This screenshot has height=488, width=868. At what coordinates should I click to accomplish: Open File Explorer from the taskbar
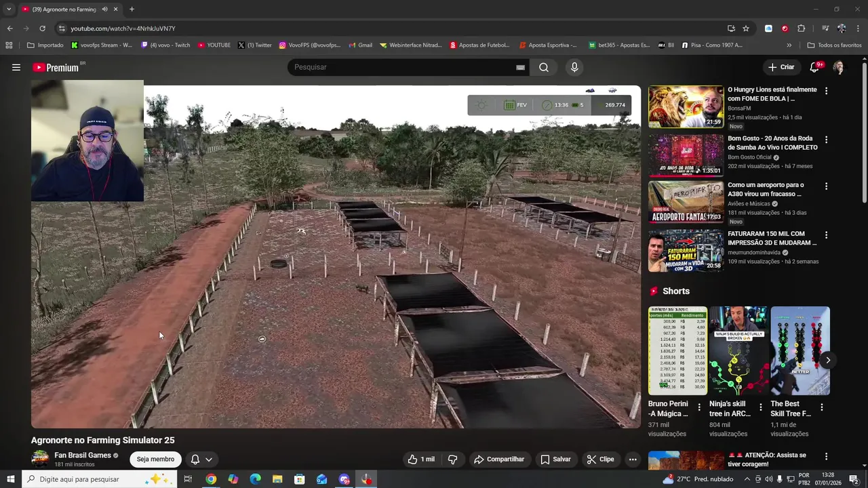(x=277, y=479)
